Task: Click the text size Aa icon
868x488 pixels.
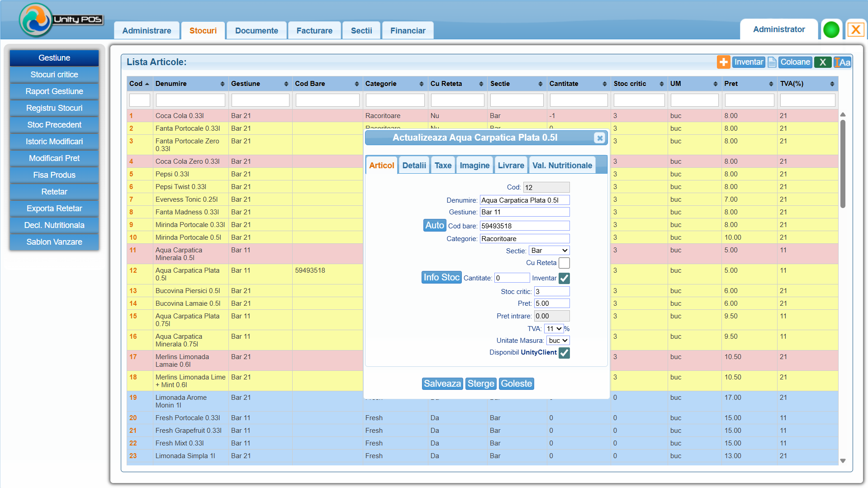Action: pyautogui.click(x=843, y=62)
